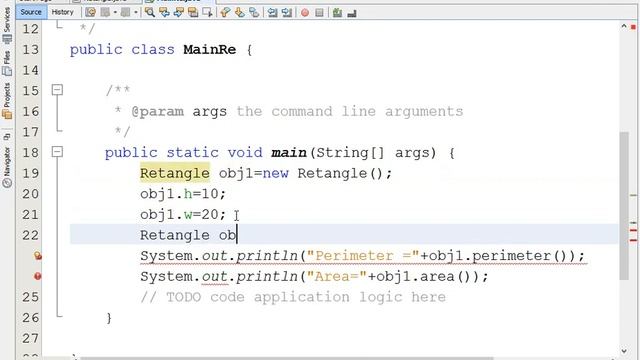Click the highlighted Retangle word on line 19
The height and width of the screenshot is (360, 640).
point(175,173)
